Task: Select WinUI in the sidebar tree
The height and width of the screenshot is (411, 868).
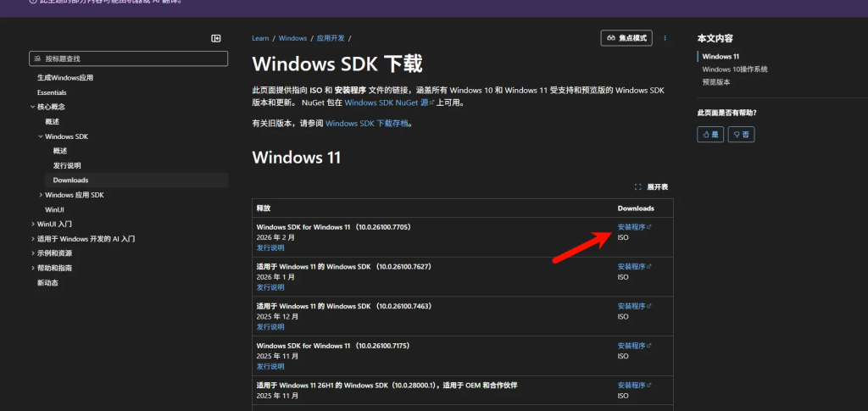Action: coord(54,209)
